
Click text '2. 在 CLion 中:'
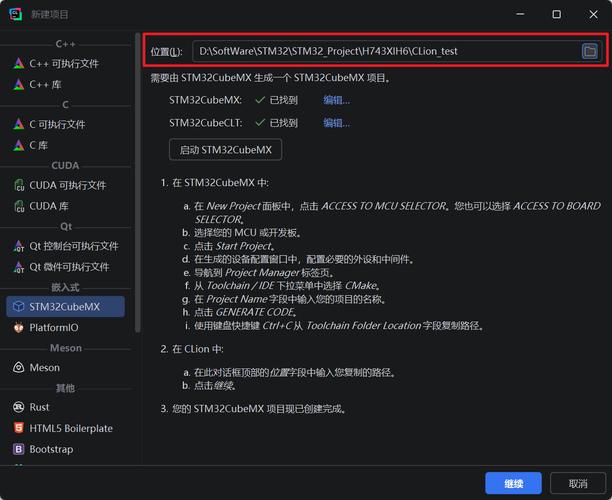192,349
